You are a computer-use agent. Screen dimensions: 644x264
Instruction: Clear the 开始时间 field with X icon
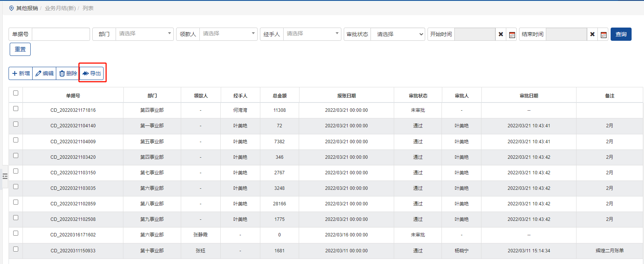click(501, 35)
